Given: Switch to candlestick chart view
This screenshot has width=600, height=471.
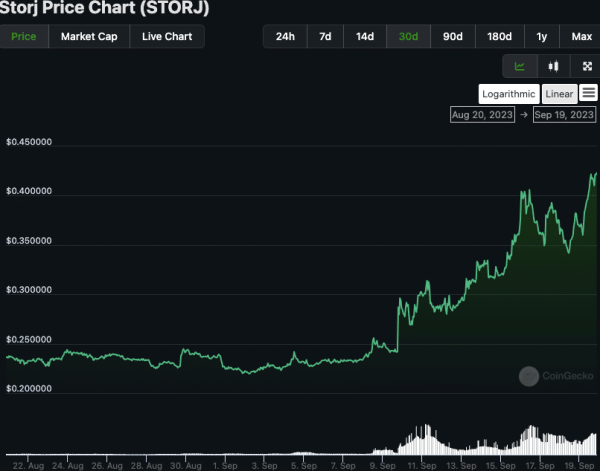Looking at the screenshot, I should pos(553,67).
